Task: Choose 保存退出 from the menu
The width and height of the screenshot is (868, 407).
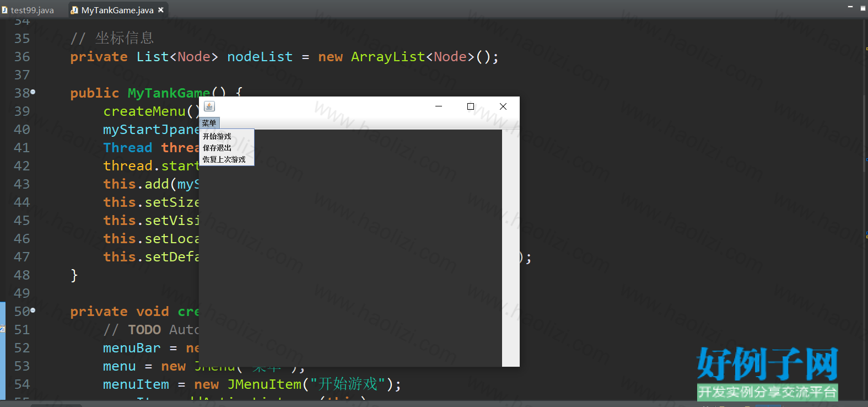Action: tap(227, 148)
